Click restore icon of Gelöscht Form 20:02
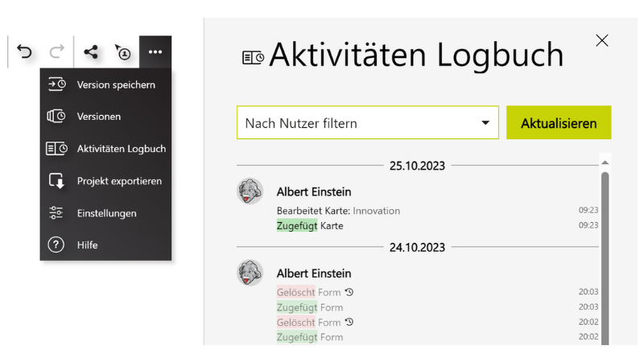This screenshot has width=644, height=362. click(349, 322)
